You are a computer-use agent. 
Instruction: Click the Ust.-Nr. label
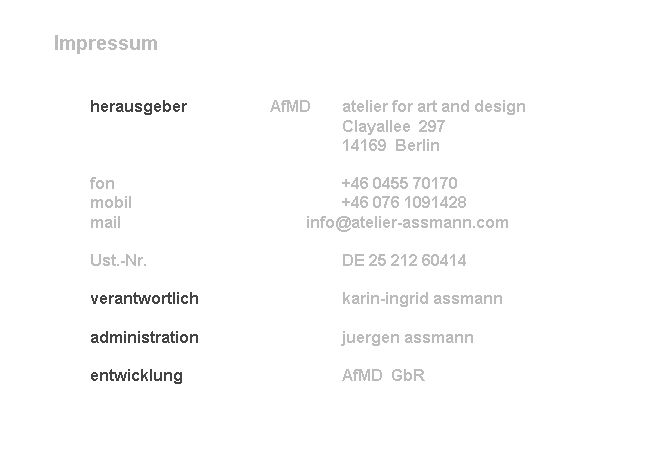tap(118, 261)
